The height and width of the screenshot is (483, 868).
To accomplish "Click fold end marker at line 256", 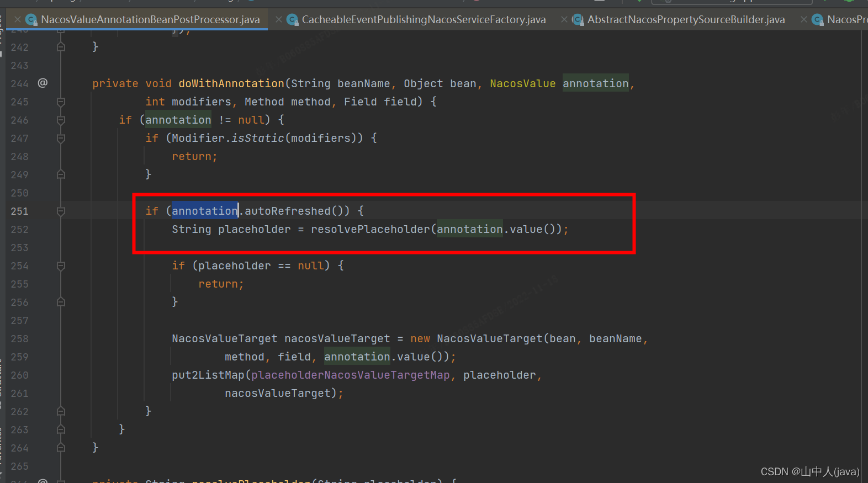I will tap(61, 302).
